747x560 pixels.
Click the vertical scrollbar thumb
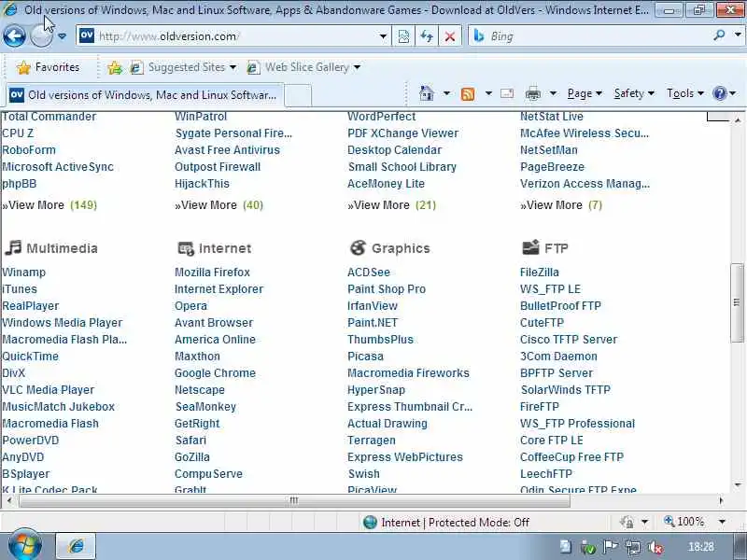pyautogui.click(x=737, y=302)
